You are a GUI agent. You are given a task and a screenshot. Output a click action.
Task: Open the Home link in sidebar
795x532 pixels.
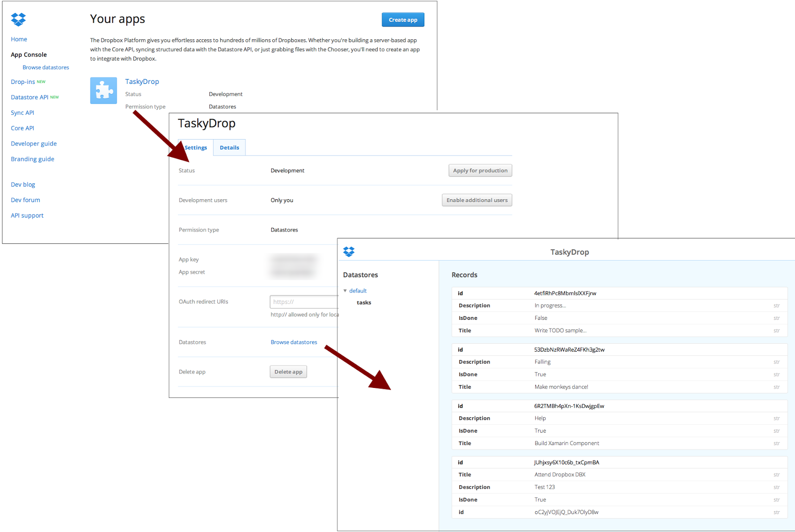click(19, 39)
